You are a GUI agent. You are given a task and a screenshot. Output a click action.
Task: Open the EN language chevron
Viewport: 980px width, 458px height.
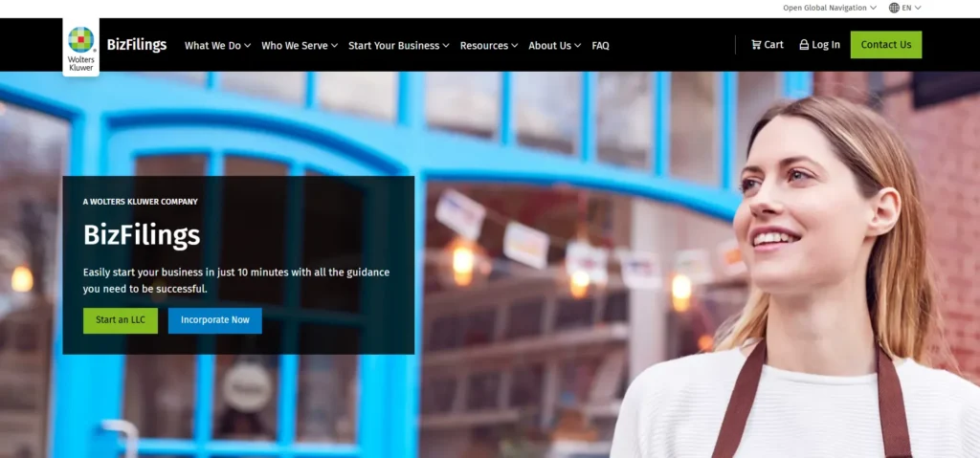(918, 8)
